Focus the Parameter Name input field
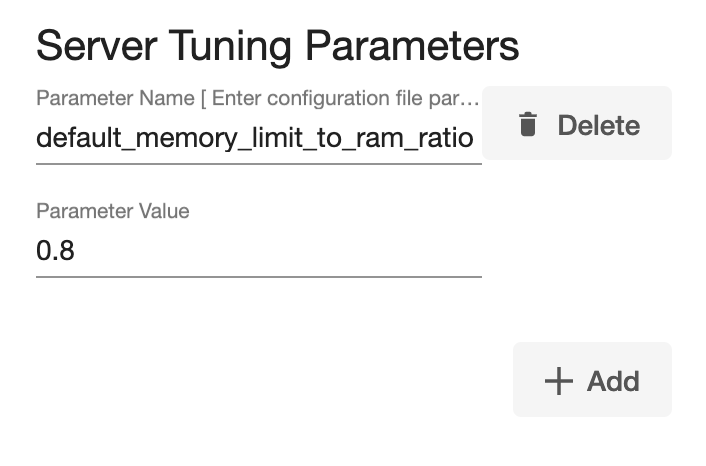Viewport: 706px width, 466px height. 258,137
